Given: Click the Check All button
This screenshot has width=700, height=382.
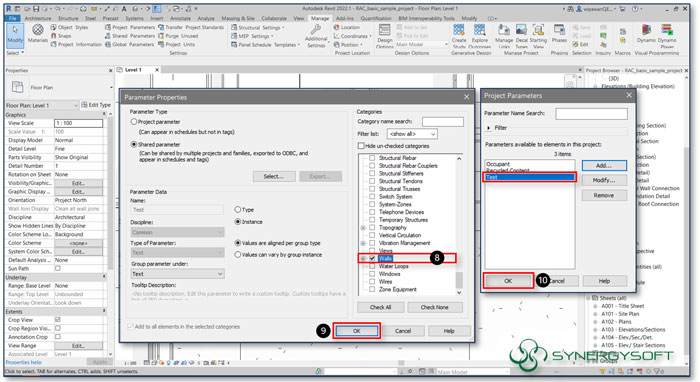Looking at the screenshot, I should (380, 307).
